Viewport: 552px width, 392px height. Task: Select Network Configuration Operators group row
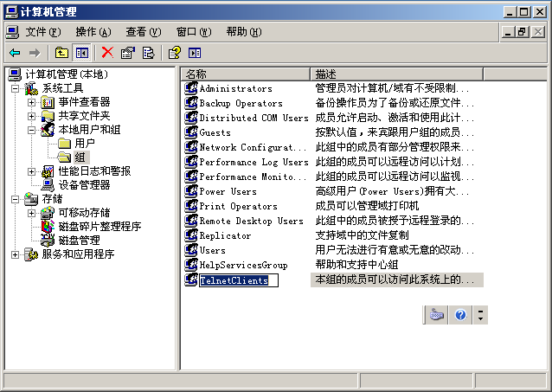pos(253,147)
